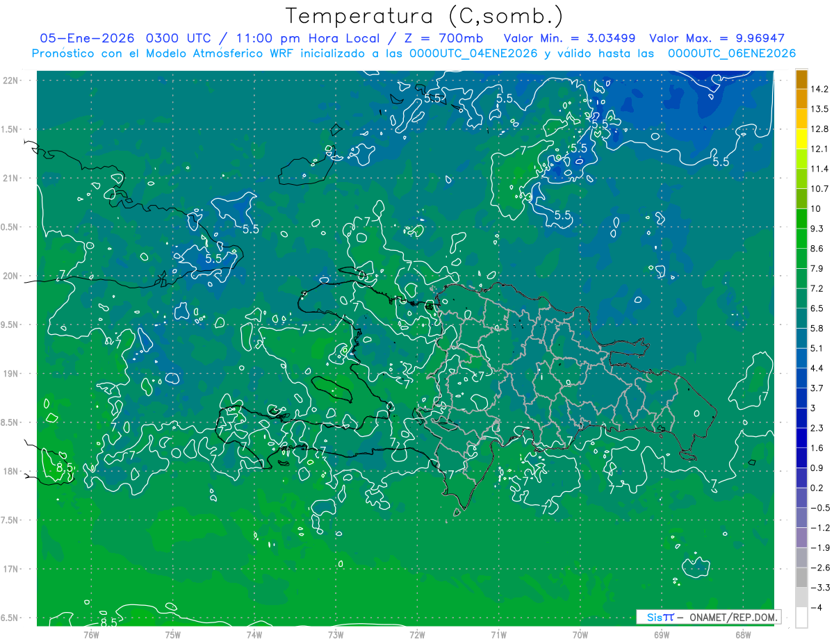The height and width of the screenshot is (644, 834).
Task: Click the 19N latitude axis label
Action: pyautogui.click(x=10, y=374)
